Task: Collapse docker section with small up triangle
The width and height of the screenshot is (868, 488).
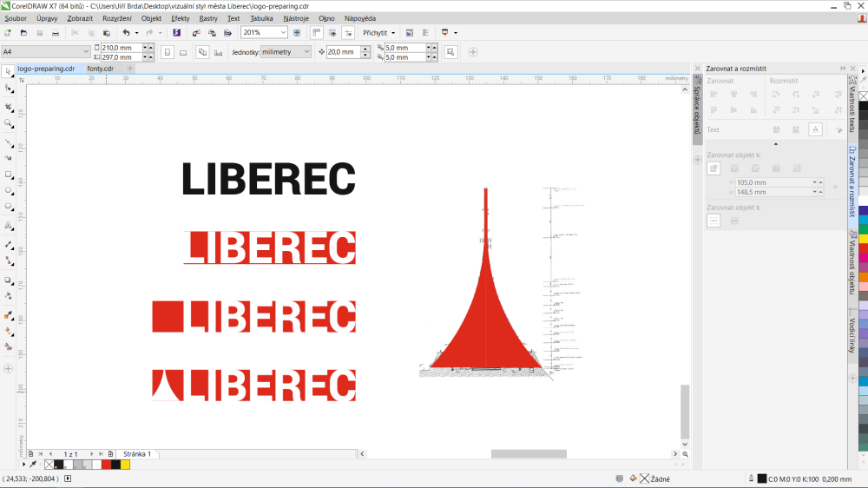Action: [775, 144]
